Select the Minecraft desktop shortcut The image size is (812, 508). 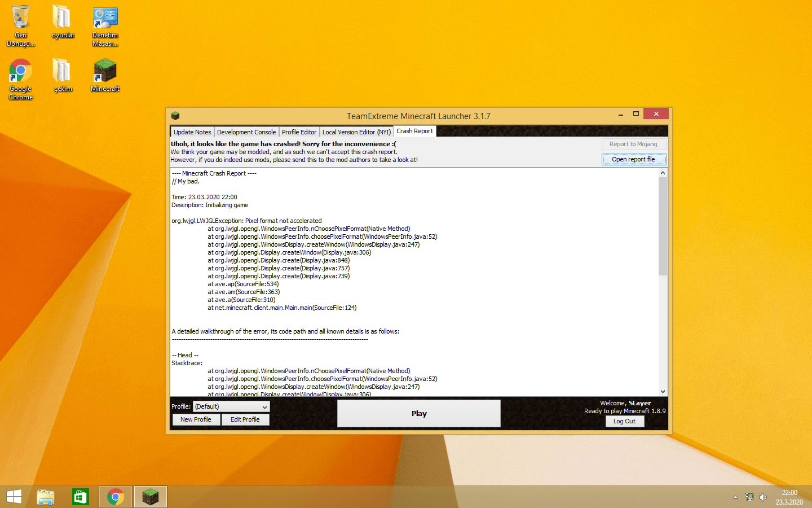click(105, 76)
